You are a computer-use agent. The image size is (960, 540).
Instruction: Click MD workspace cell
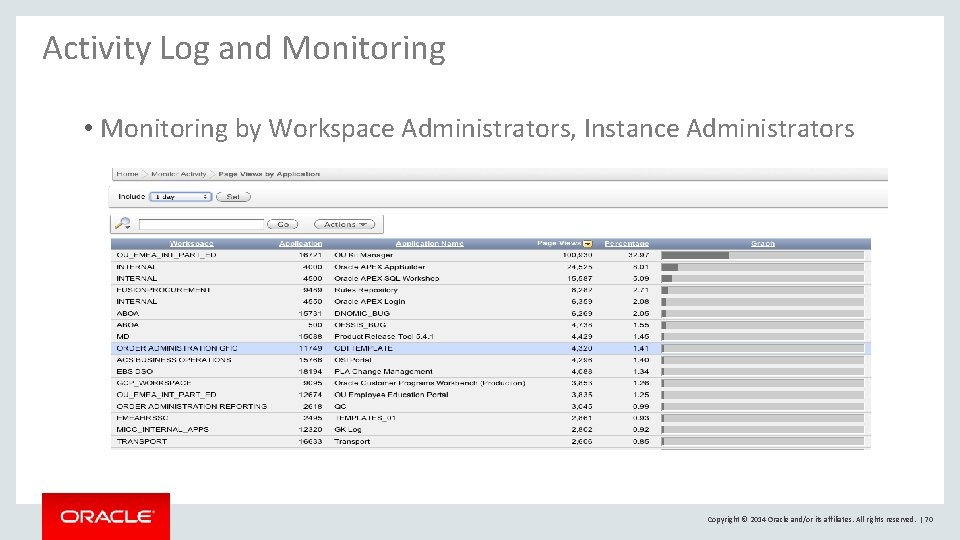122,337
